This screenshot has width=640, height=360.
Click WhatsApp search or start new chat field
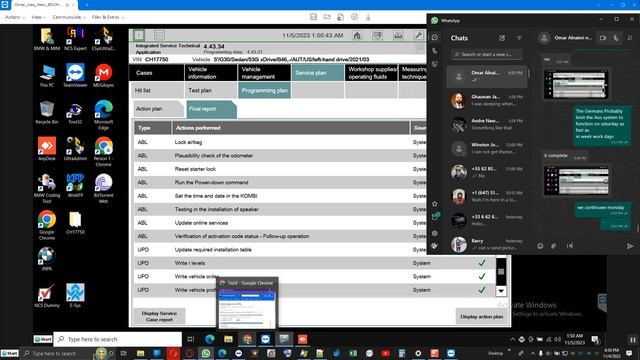pos(487,54)
